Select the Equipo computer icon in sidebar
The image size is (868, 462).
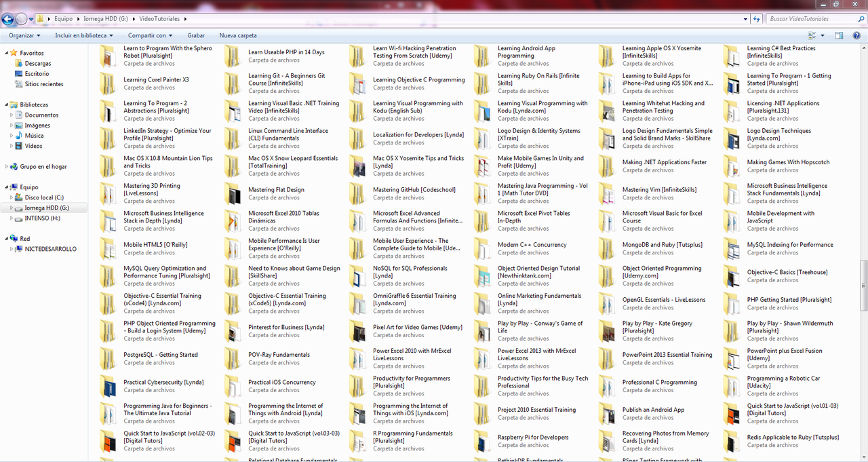(x=14, y=187)
